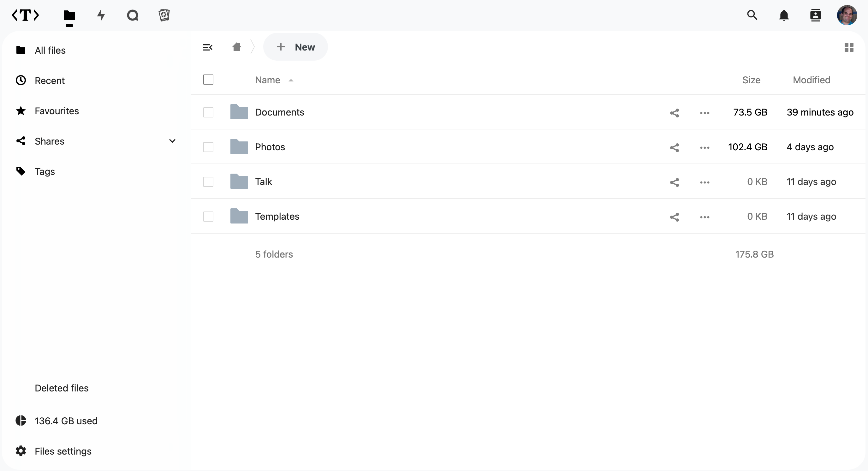Click the 102.4 GB size of Photos

[747, 147]
